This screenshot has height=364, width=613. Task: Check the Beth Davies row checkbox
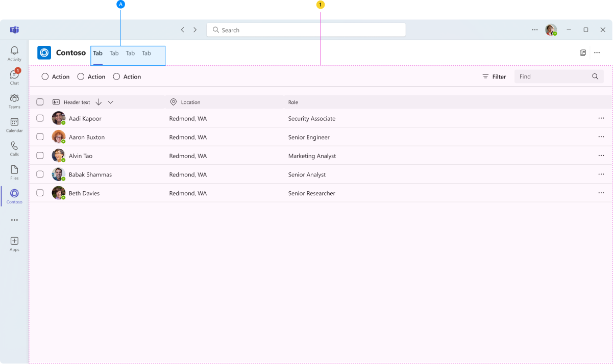(x=40, y=193)
